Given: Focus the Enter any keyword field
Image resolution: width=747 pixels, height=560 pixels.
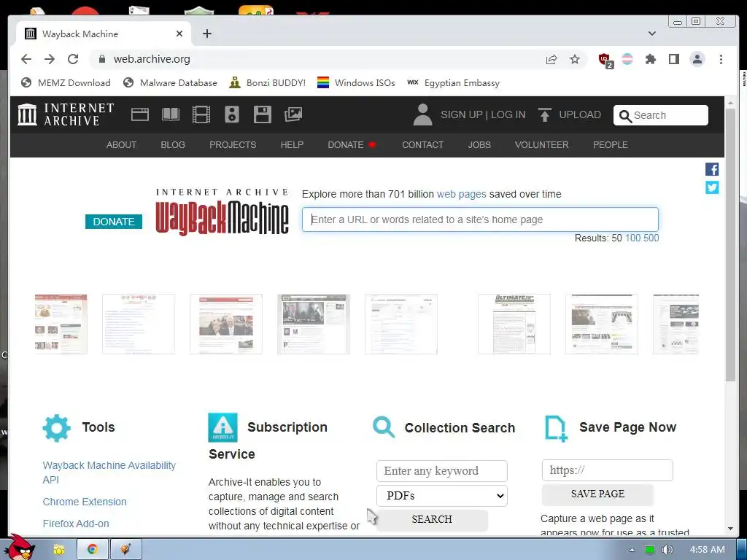Looking at the screenshot, I should 441,471.
